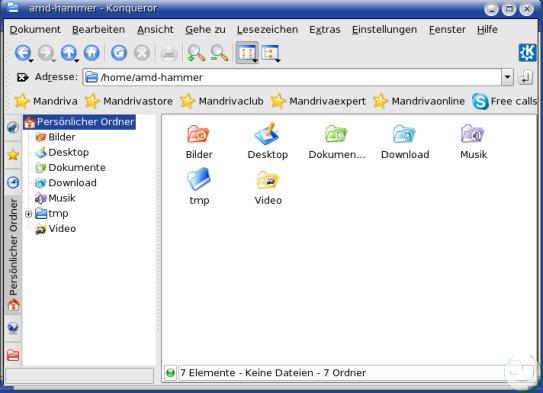Viewport: 543px width, 393px height.
Task: Open the Gehe zu menu
Action: tap(205, 30)
